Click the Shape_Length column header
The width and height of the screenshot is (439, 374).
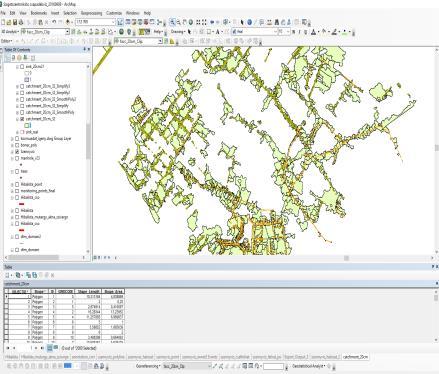coord(88,291)
